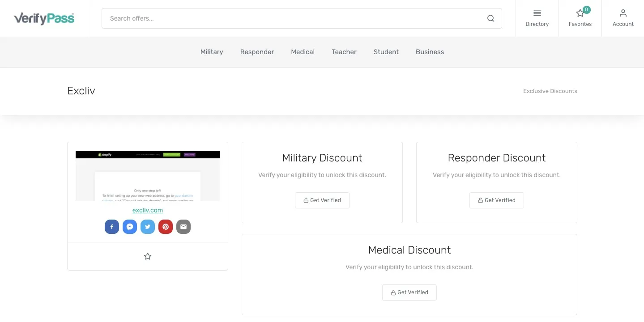The image size is (644, 322).
Task: Click the Exclusive Discounts breadcrumb
Action: (550, 91)
